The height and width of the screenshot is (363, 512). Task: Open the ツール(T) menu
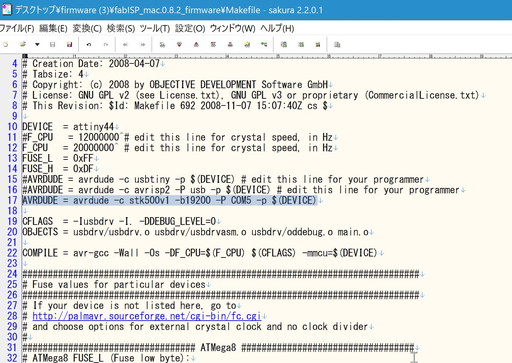coord(155,29)
